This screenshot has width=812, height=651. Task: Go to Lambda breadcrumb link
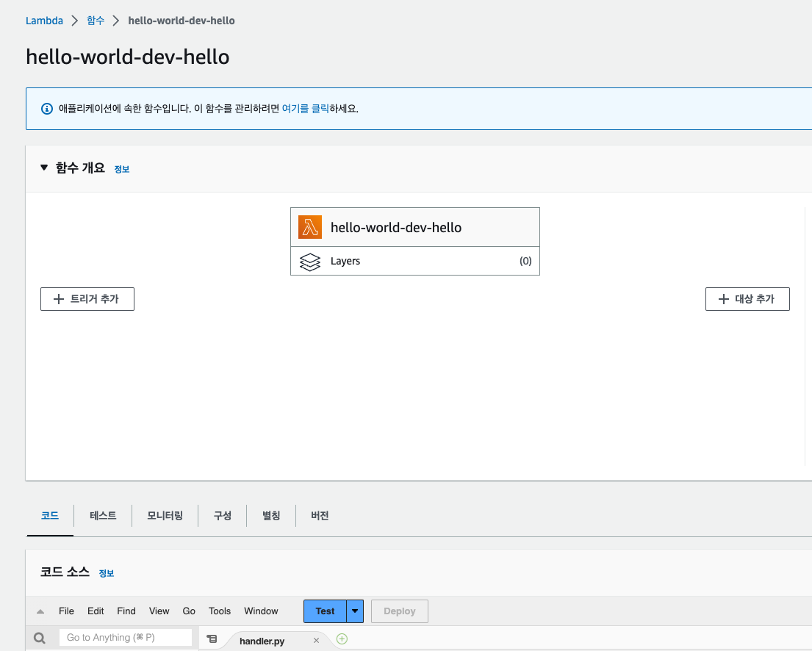[45, 21]
